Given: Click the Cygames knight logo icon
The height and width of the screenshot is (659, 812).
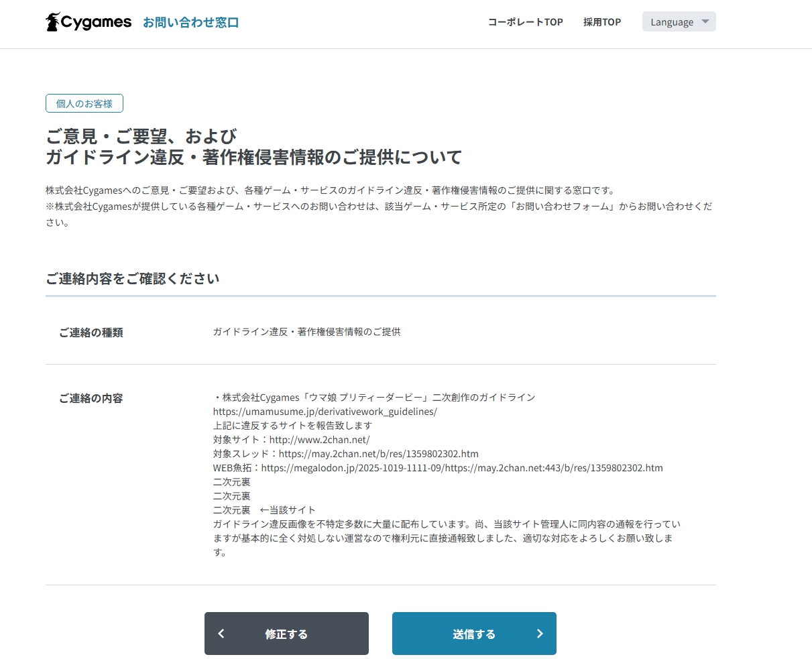Looking at the screenshot, I should click(x=53, y=22).
